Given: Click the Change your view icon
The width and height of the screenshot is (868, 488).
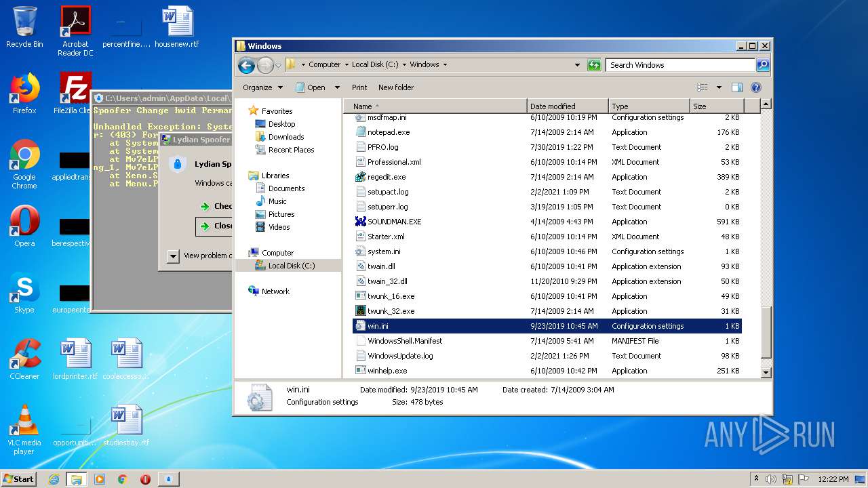Looking at the screenshot, I should click(x=703, y=87).
